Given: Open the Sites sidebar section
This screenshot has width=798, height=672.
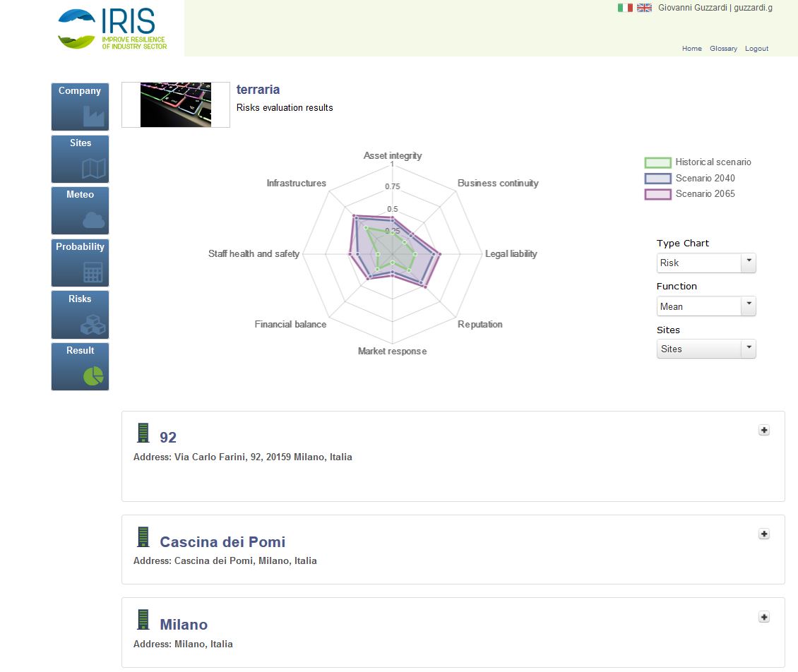Looking at the screenshot, I should pyautogui.click(x=80, y=159).
